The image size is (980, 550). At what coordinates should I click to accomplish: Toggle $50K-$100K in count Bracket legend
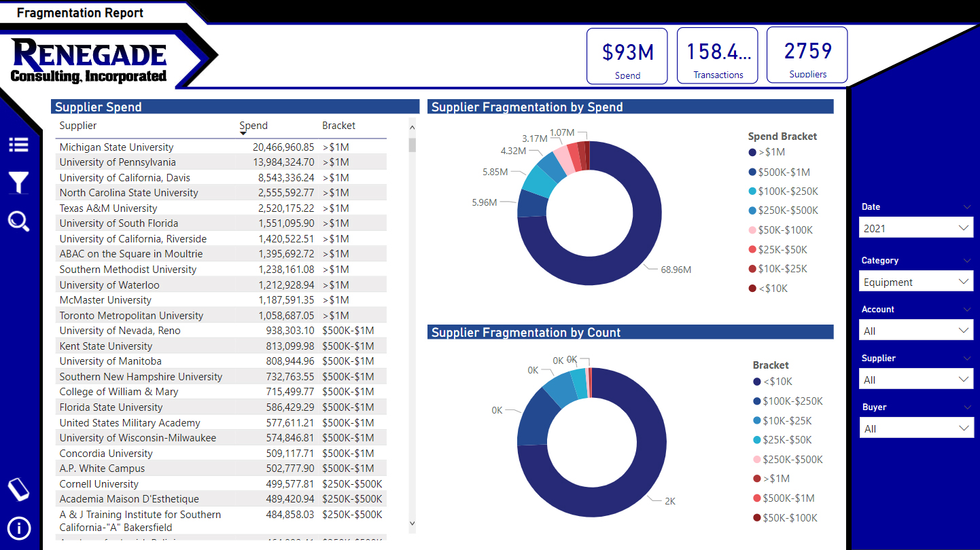point(785,518)
